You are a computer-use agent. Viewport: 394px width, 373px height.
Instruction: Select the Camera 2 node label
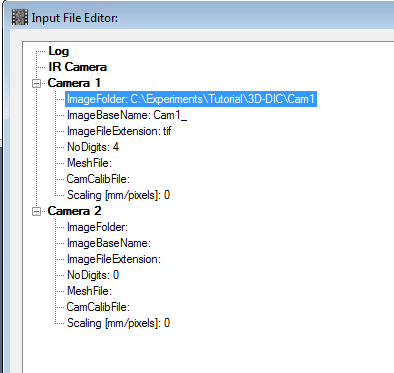(x=74, y=211)
